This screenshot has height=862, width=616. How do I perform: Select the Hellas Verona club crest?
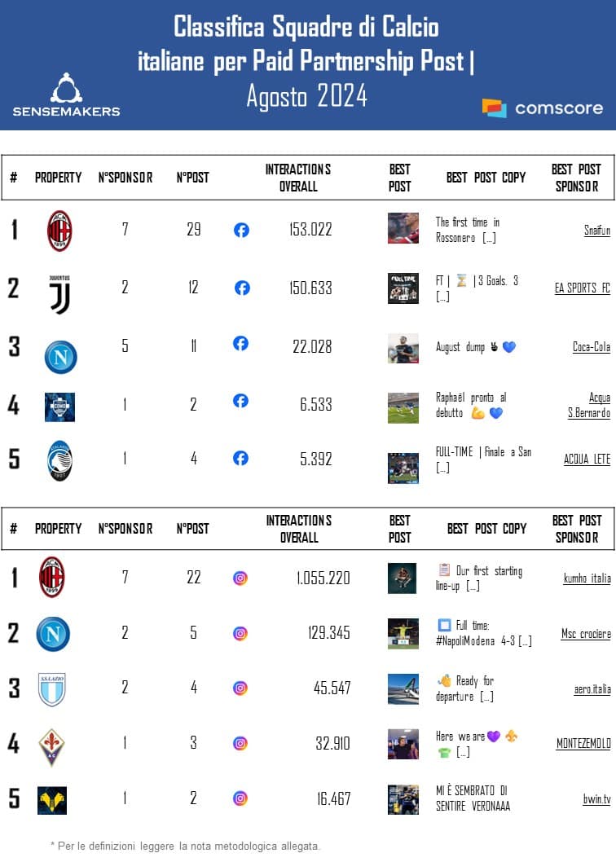(52, 800)
